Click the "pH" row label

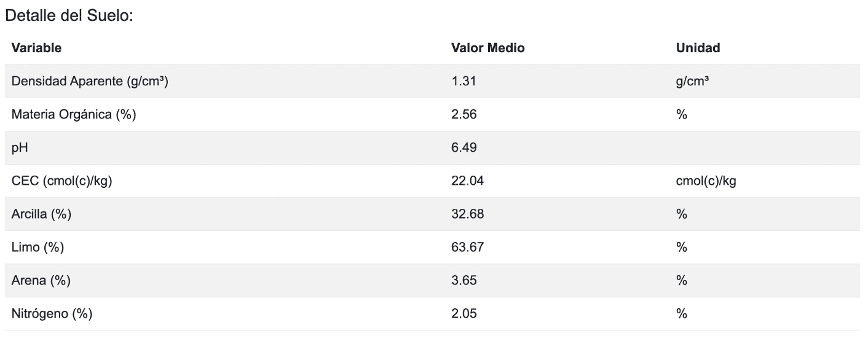pyautogui.click(x=18, y=148)
